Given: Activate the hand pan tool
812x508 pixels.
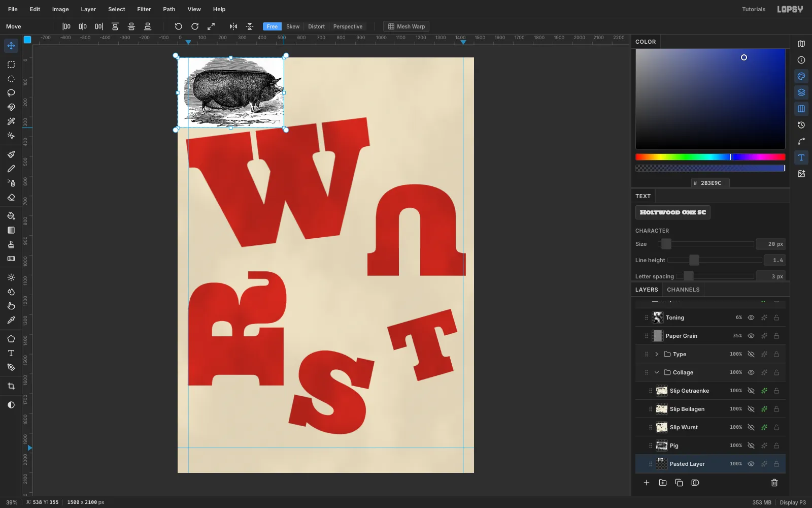Looking at the screenshot, I should pos(11,306).
